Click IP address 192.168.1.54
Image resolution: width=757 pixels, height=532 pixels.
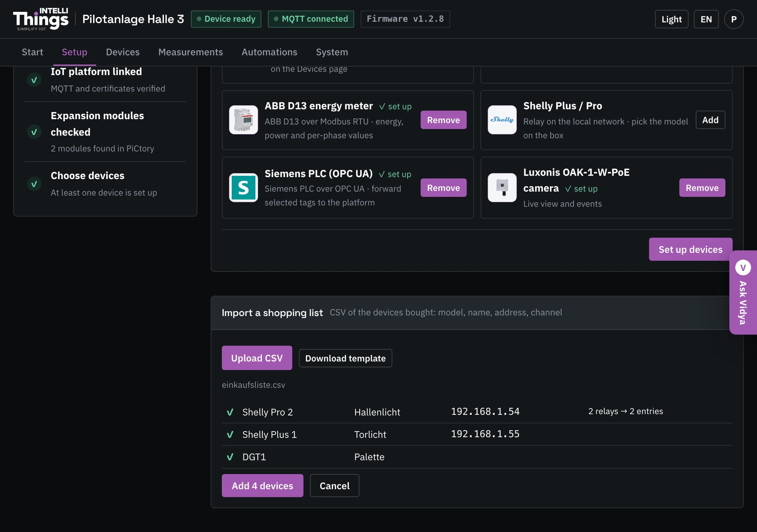pos(485,411)
